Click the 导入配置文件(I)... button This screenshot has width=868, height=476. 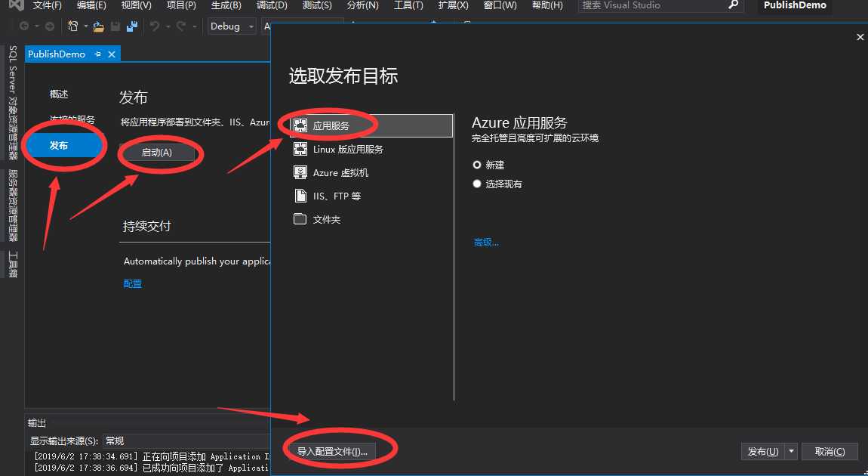332,451
